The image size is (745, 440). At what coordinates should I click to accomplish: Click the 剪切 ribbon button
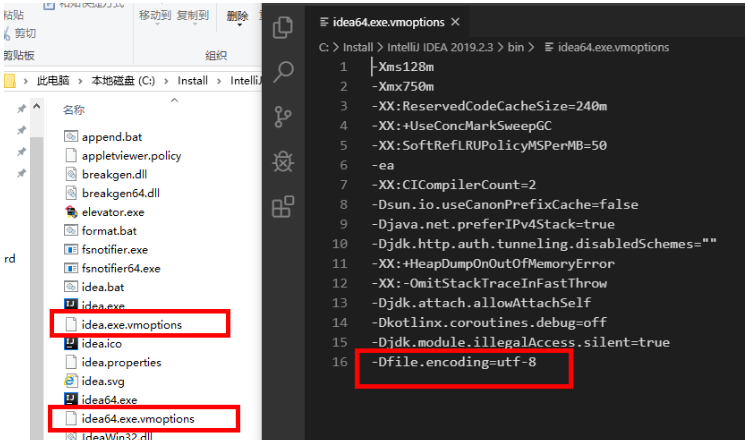click(x=20, y=33)
